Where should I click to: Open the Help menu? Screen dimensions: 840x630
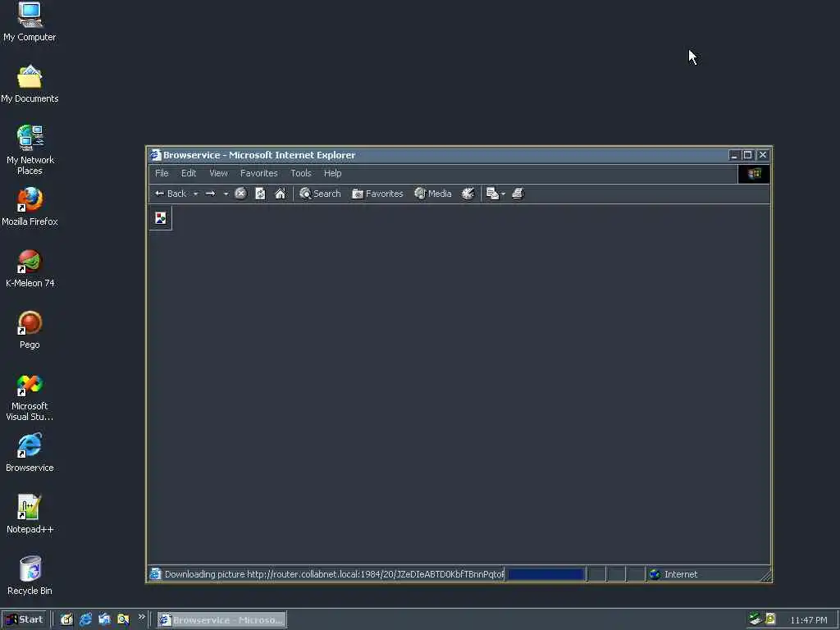[x=332, y=173]
